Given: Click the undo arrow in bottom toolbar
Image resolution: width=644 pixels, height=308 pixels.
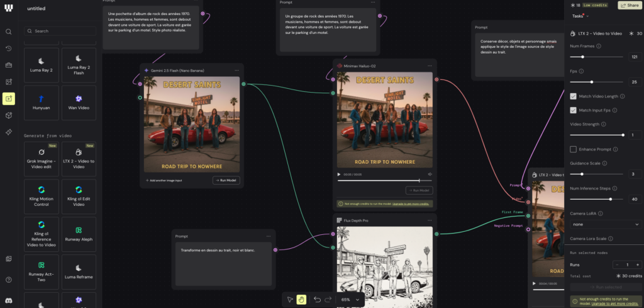Looking at the screenshot, I should pos(318,299).
